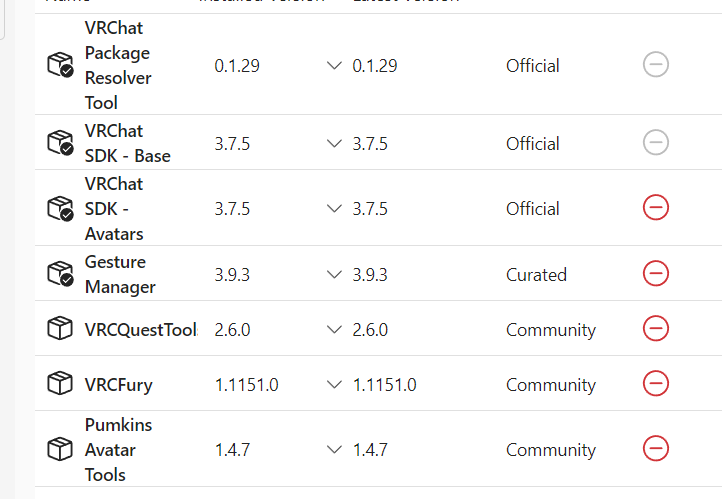
Task: Open version dropdown for VRChat Package Resolver Tool
Action: point(334,66)
